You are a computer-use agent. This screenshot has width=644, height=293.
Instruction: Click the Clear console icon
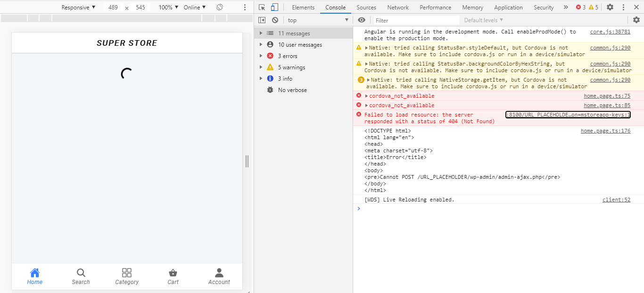(x=275, y=20)
